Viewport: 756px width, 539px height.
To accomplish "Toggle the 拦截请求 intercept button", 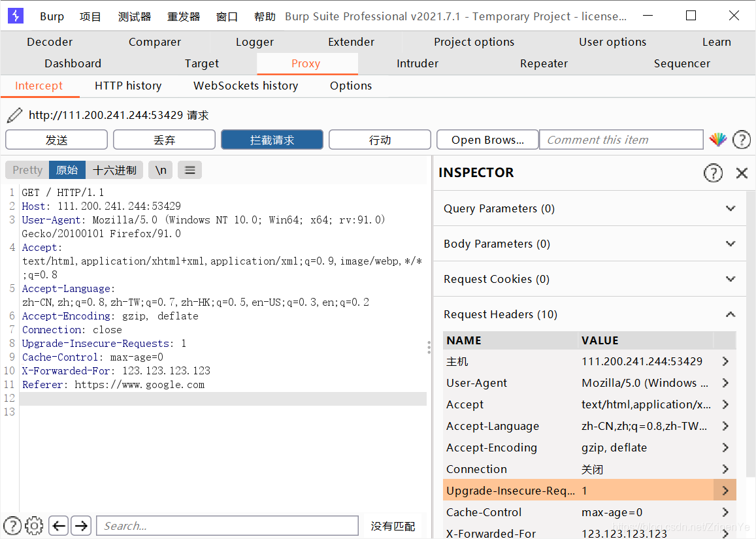I will click(x=272, y=140).
